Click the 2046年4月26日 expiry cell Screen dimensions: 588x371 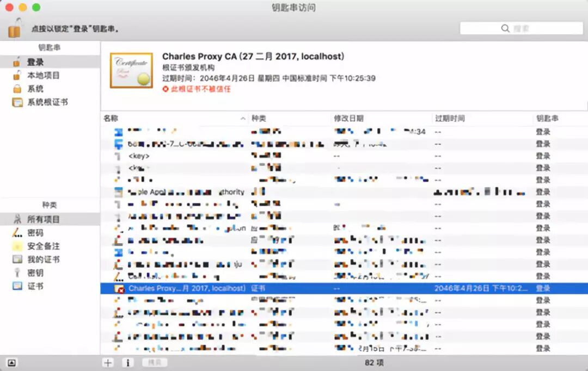pyautogui.click(x=481, y=288)
